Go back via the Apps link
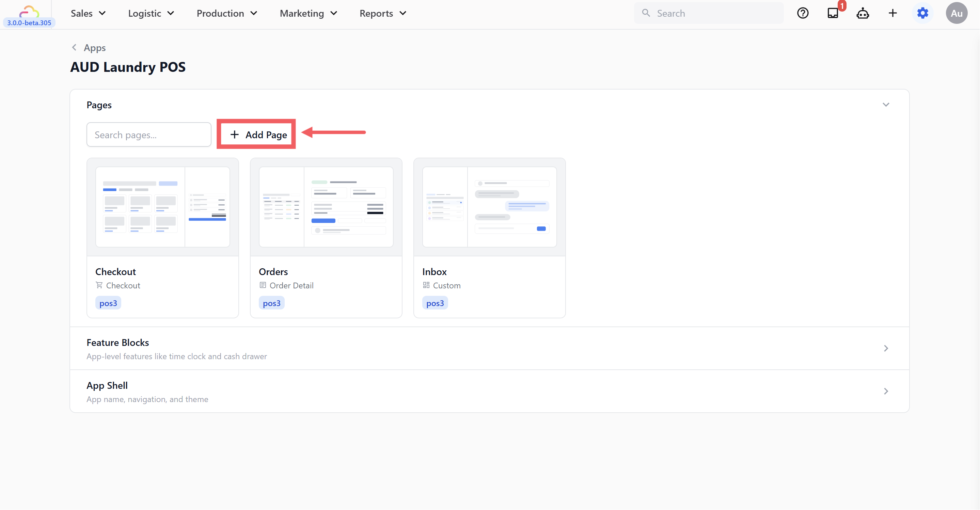 (x=95, y=48)
